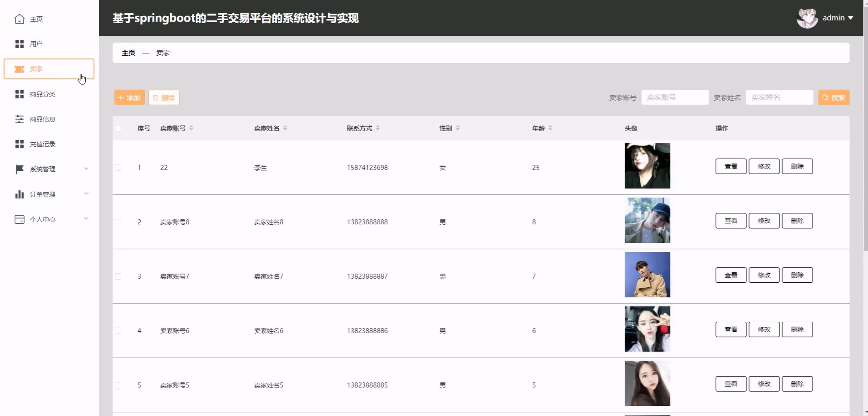Sort by 卖家账号 column arrows
Screen dimensions: 868x416
[191, 128]
